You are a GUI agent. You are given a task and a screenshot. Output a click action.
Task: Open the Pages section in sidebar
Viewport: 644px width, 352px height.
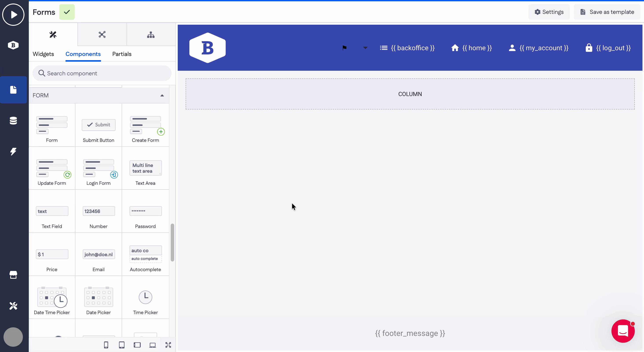click(x=13, y=90)
